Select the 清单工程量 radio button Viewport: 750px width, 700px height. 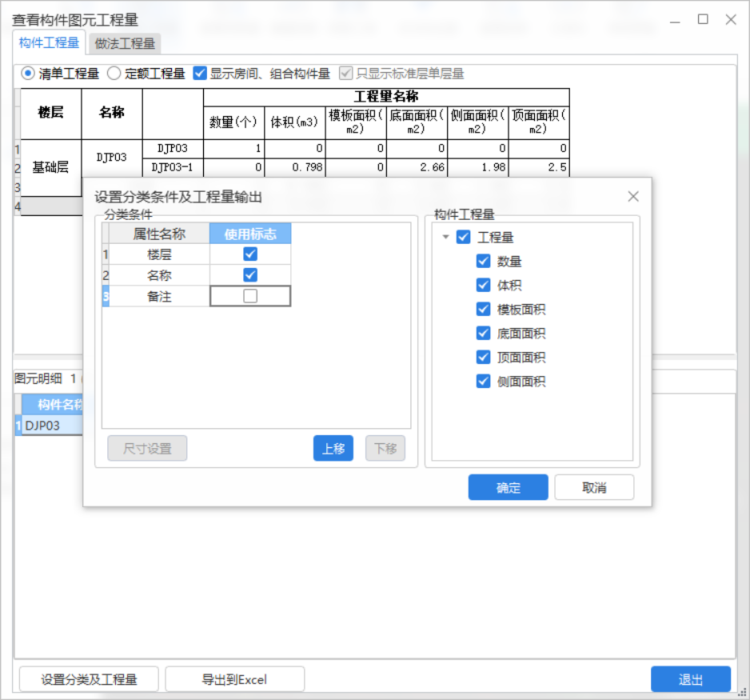click(28, 74)
